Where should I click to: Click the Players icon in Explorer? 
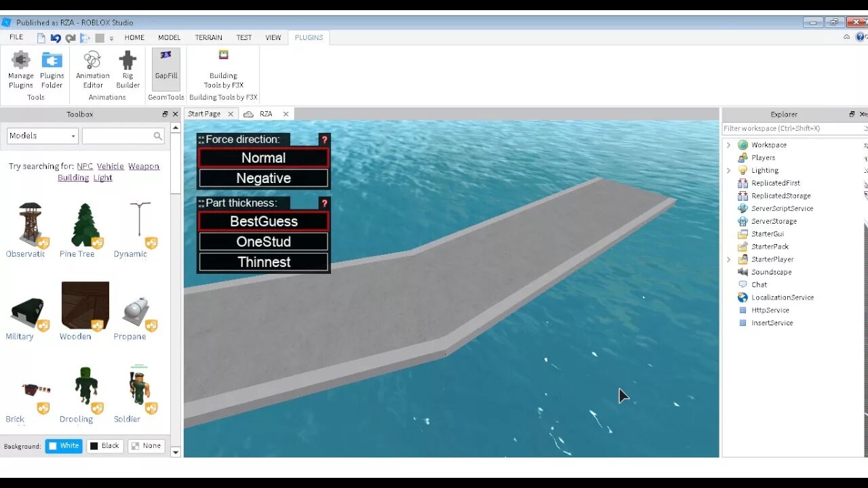tap(743, 157)
